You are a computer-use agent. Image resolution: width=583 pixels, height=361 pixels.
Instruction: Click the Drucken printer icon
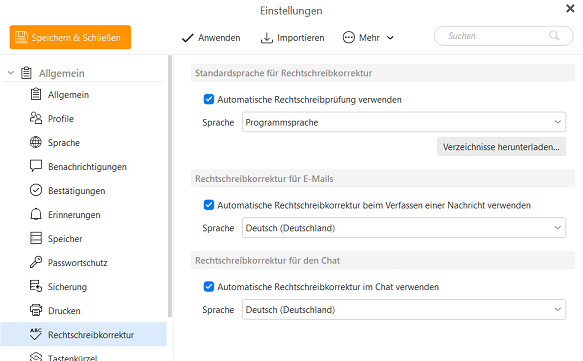(x=36, y=310)
